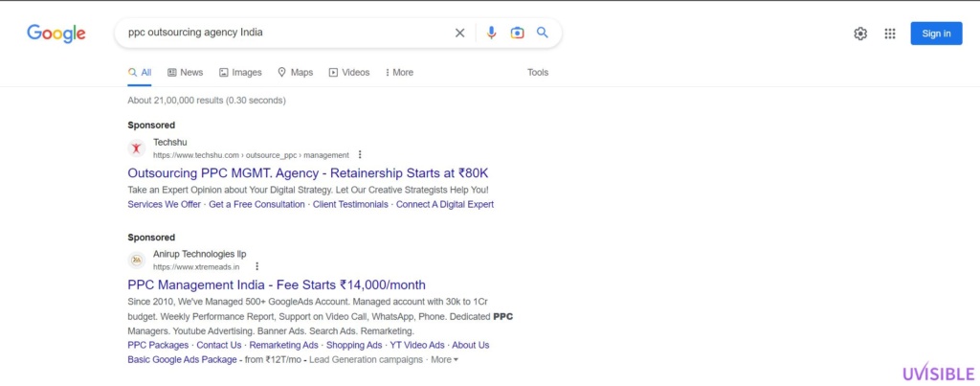Open the 'Get a Free Consultation' sitelink
Viewport: 980px width, 386px height.
click(x=256, y=205)
